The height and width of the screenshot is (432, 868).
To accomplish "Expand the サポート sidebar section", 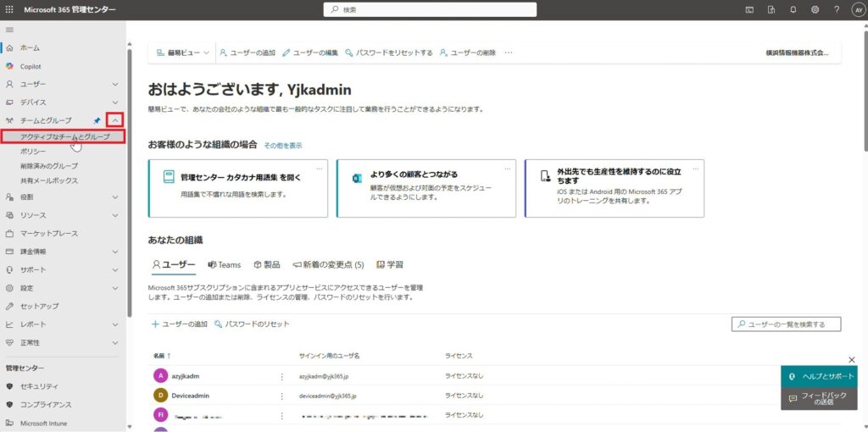I will point(115,270).
